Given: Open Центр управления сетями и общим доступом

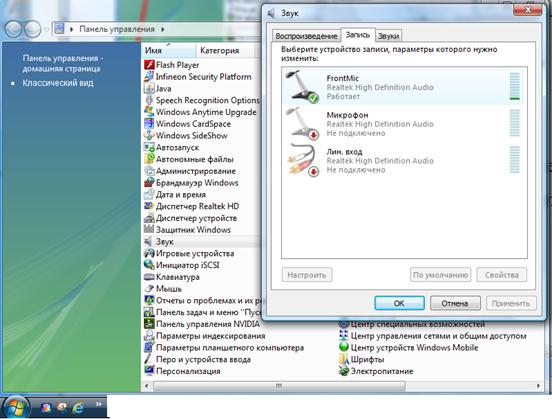Looking at the screenshot, I should click(433, 336).
